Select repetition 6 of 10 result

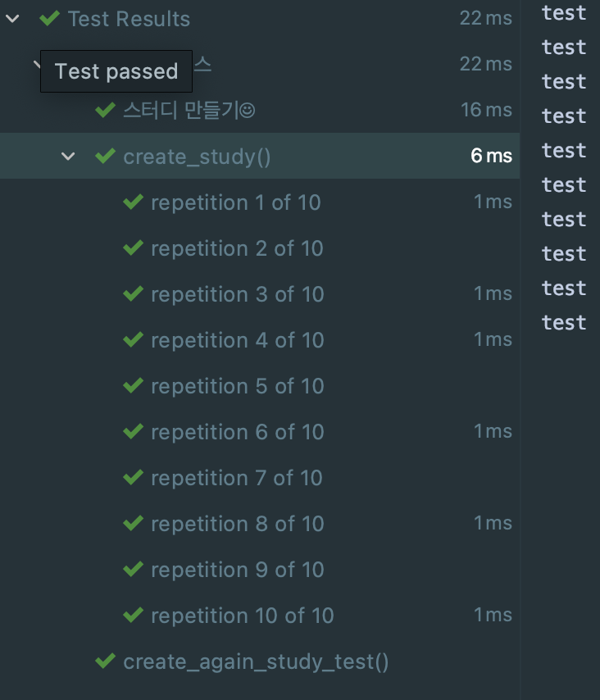click(x=237, y=431)
